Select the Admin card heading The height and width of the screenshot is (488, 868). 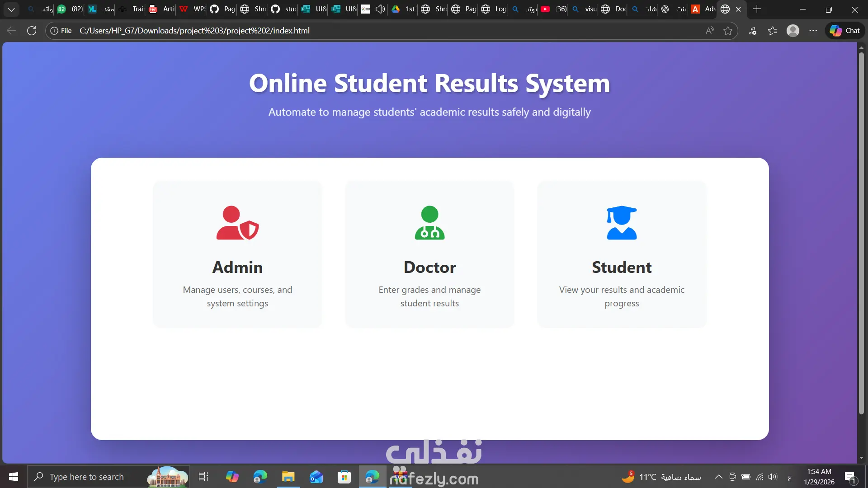tap(237, 267)
